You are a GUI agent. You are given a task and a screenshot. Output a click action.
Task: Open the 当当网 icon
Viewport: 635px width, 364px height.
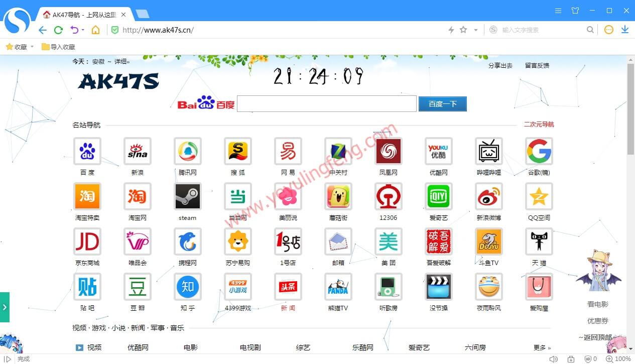pos(238,196)
